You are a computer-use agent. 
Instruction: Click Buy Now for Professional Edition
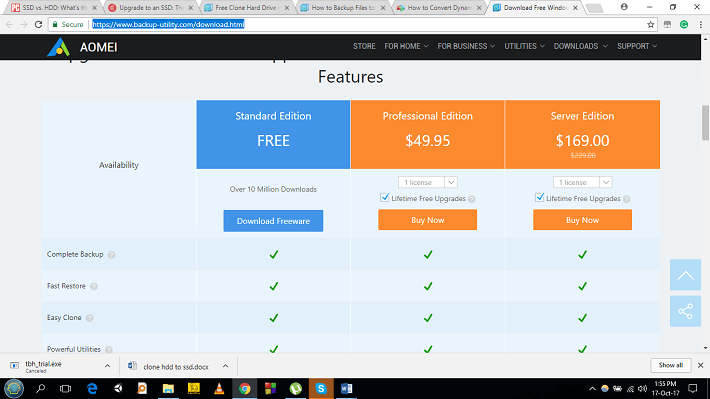(x=427, y=220)
